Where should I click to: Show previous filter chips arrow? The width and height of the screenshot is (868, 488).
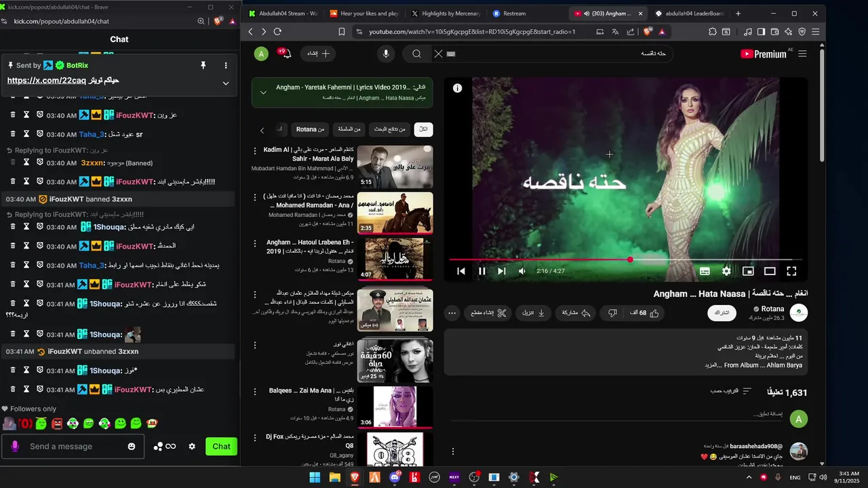262,130
